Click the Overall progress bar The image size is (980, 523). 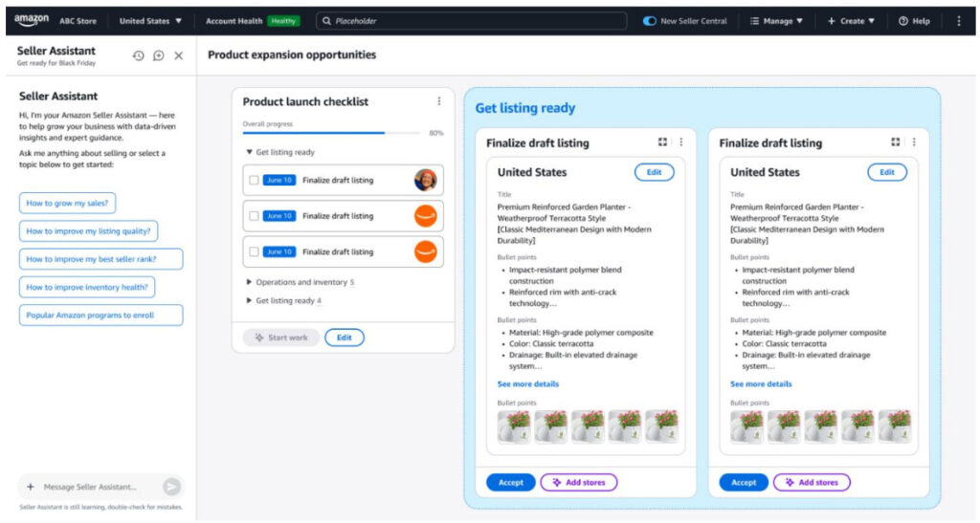coord(332,133)
